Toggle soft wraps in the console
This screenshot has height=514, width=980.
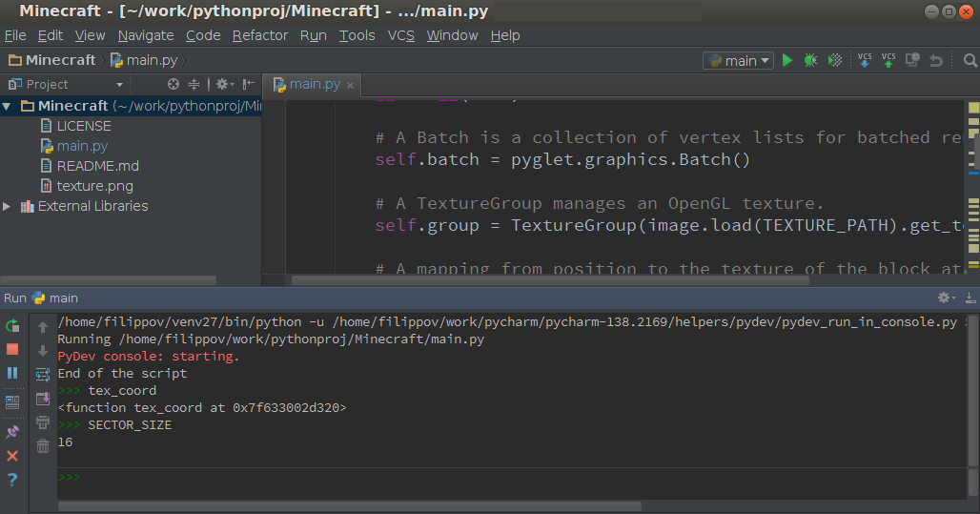[x=43, y=375]
